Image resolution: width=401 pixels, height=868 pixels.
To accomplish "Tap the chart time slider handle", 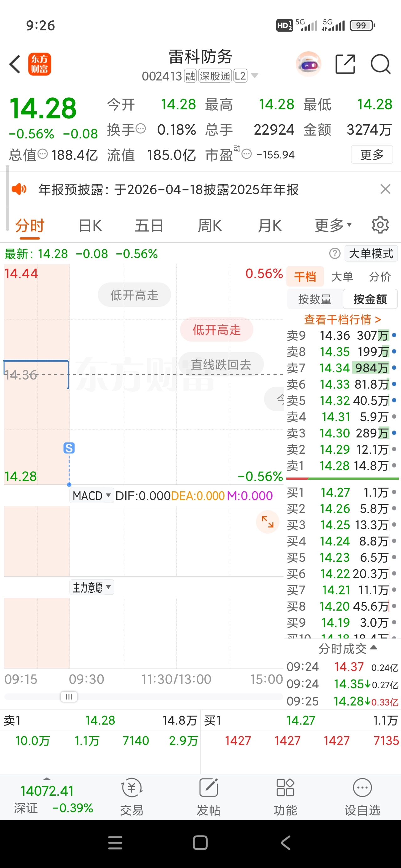I will 69,696.
